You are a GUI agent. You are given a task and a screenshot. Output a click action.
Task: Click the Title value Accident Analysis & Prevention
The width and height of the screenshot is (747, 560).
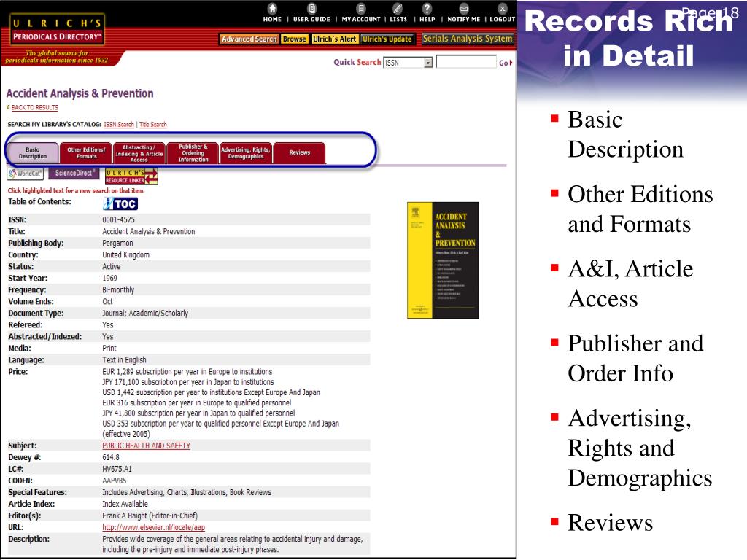149,231
